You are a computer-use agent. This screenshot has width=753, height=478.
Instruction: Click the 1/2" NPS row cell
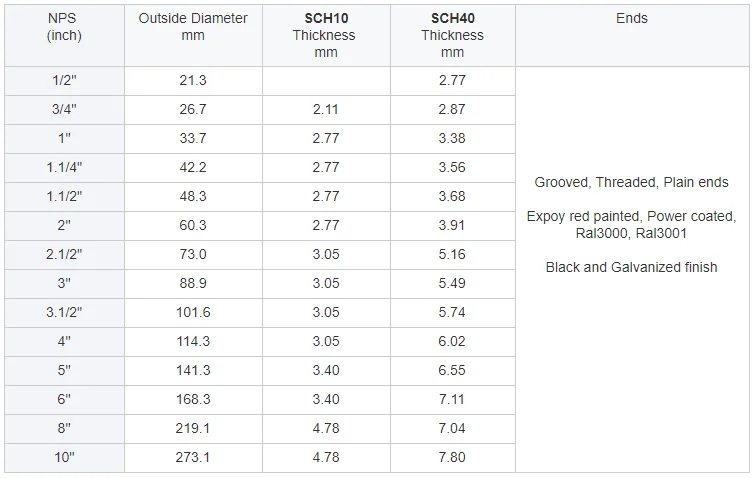tap(64, 81)
